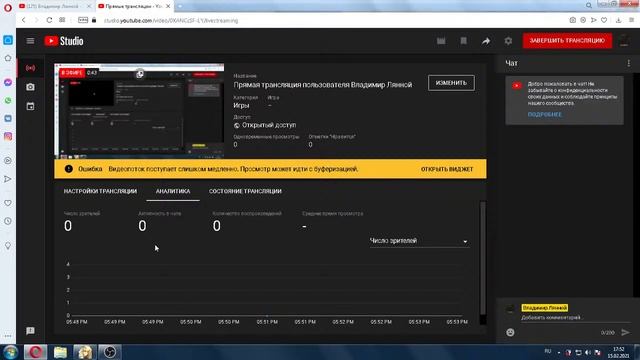Screen dimensions: 640x360
Task: Open chat three-dot options menu
Action: [629, 63]
